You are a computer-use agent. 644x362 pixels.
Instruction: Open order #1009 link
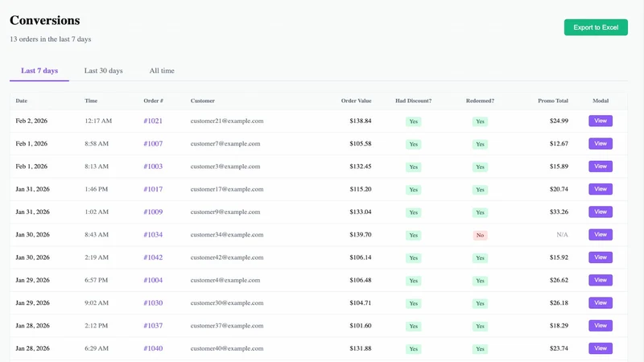(x=153, y=212)
